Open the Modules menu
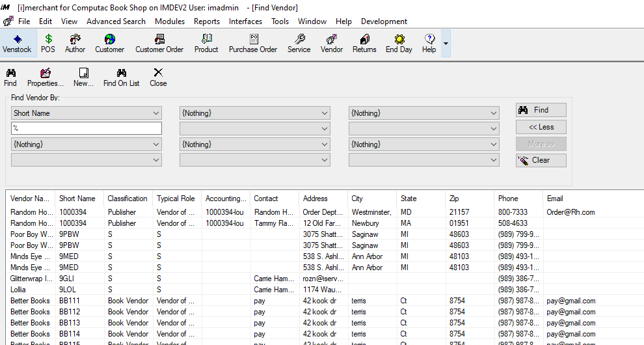 click(170, 21)
